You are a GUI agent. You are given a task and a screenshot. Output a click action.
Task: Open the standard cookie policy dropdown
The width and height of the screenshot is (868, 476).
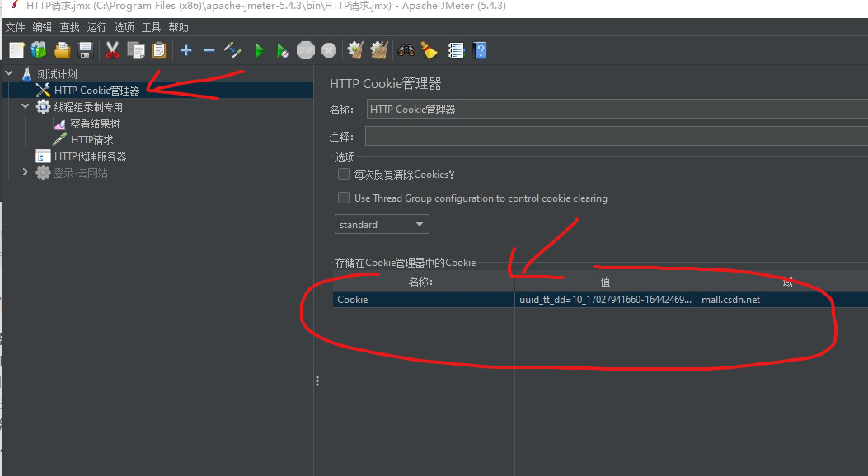pos(381,223)
